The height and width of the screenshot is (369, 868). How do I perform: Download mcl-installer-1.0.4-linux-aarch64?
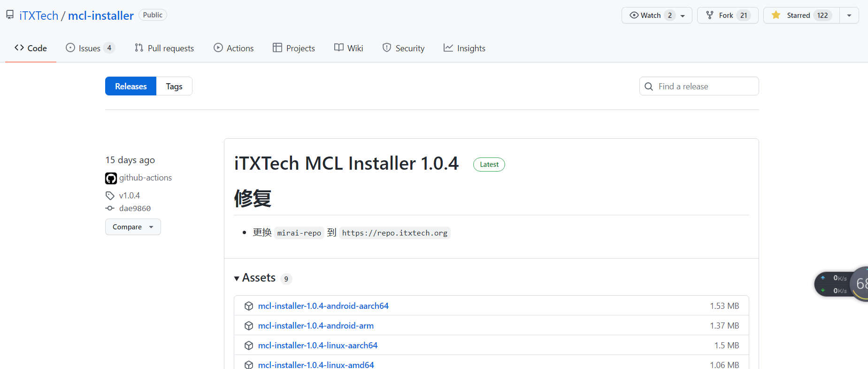(x=318, y=345)
